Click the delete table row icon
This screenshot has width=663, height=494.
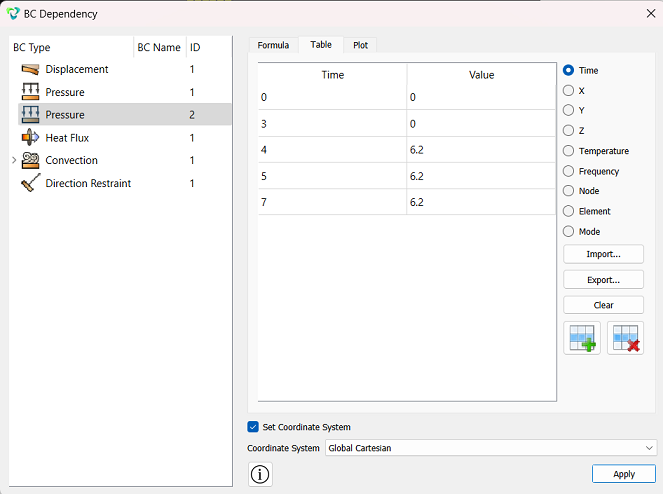[x=625, y=338]
